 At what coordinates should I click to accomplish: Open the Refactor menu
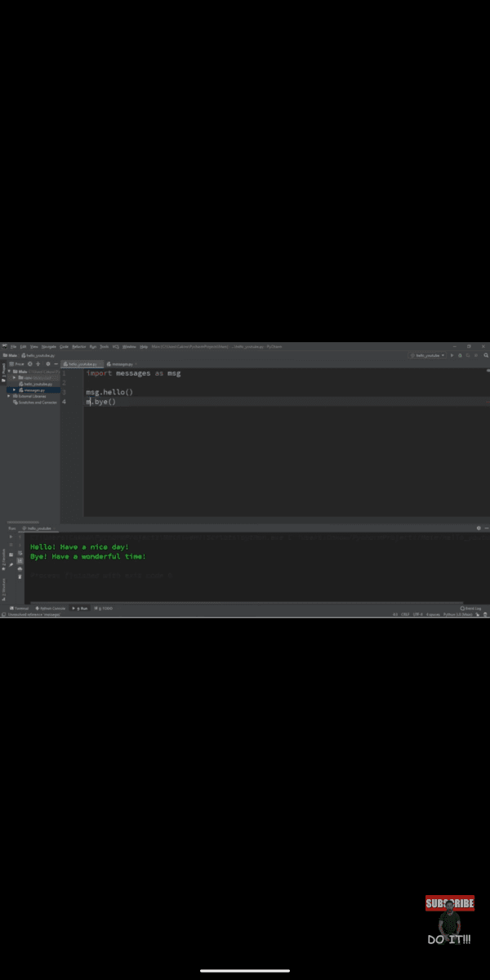point(78,346)
